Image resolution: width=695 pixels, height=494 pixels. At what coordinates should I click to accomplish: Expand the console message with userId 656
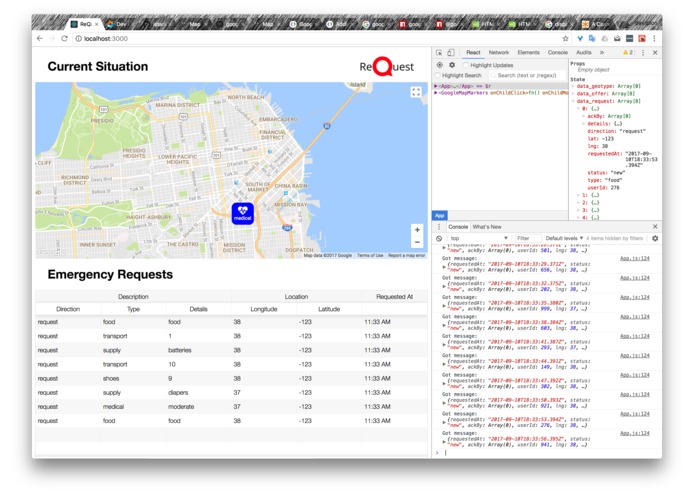tap(444, 267)
